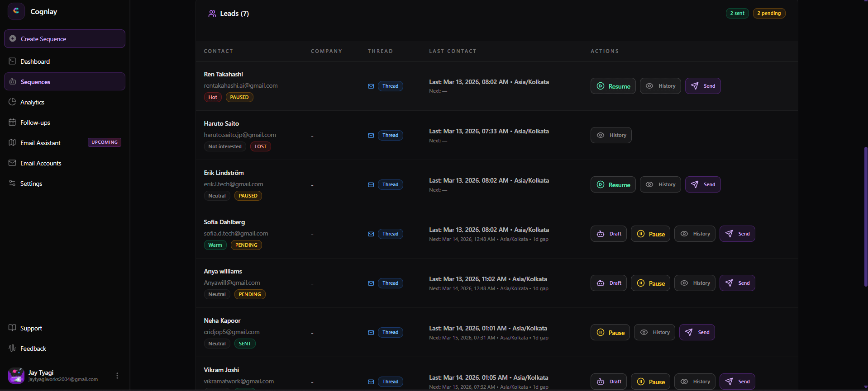Open Settings from the sidebar
The image size is (868, 391).
click(x=31, y=184)
